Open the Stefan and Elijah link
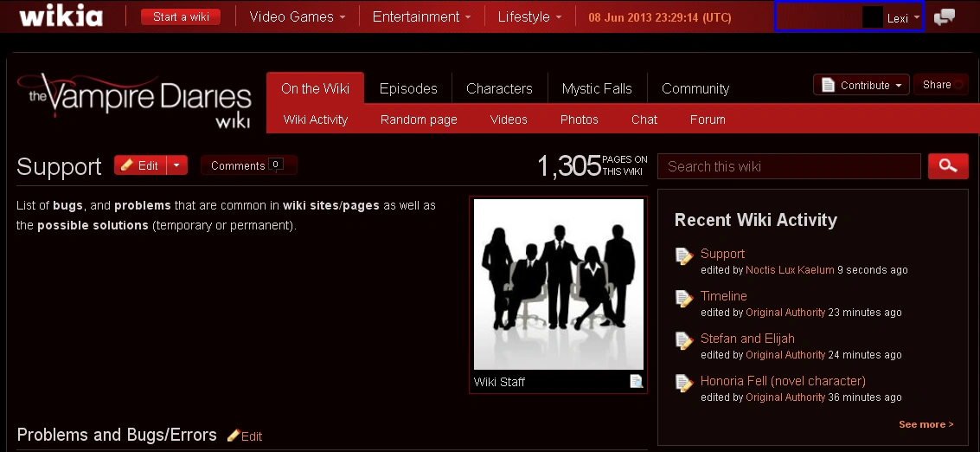980x452 pixels. [x=747, y=339]
